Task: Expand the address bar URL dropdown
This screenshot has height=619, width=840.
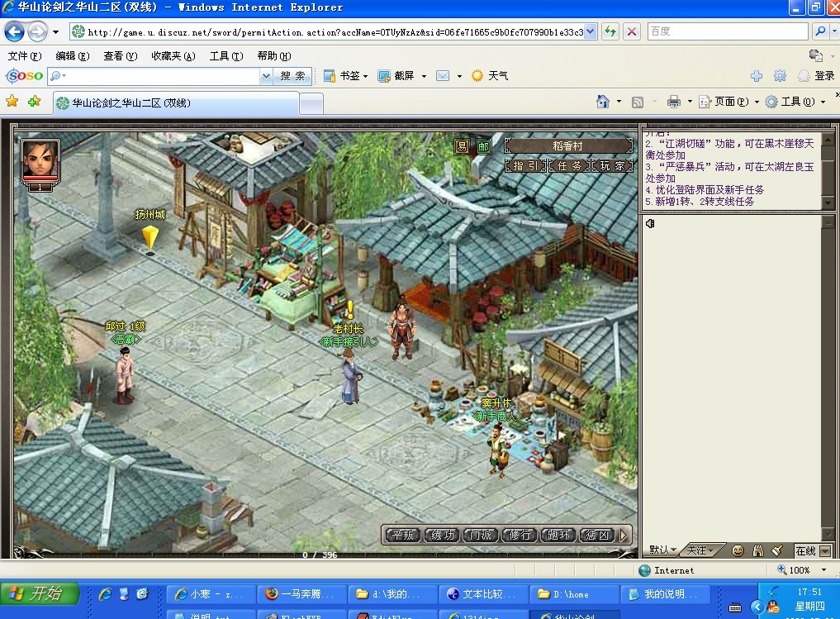Action: pyautogui.click(x=590, y=31)
